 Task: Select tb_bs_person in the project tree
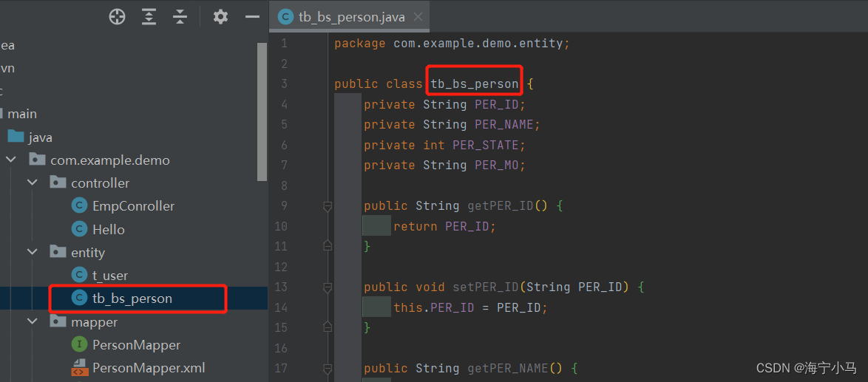[132, 299]
